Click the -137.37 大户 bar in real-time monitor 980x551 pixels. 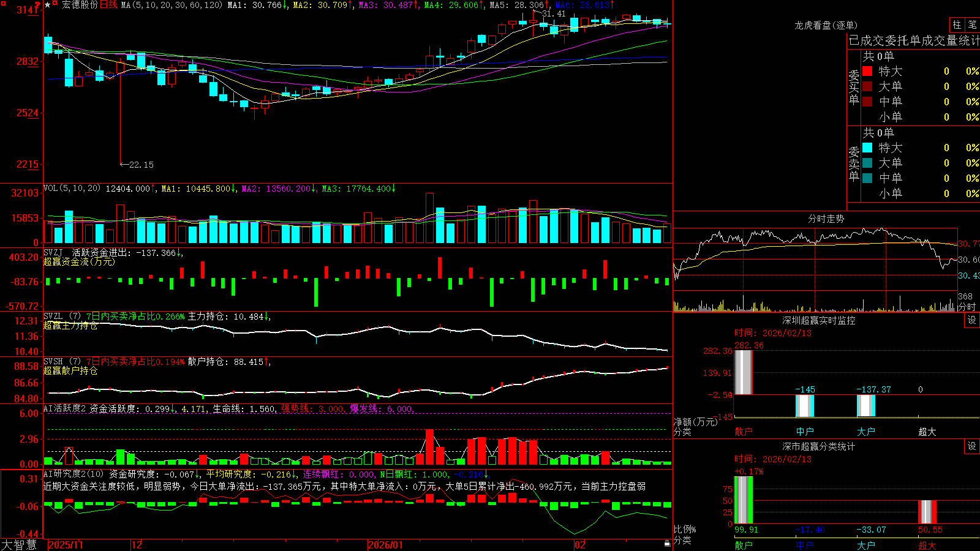[x=866, y=406]
